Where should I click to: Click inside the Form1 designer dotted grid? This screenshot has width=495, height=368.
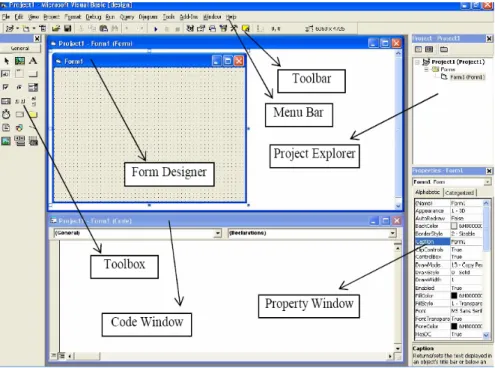tap(149, 135)
